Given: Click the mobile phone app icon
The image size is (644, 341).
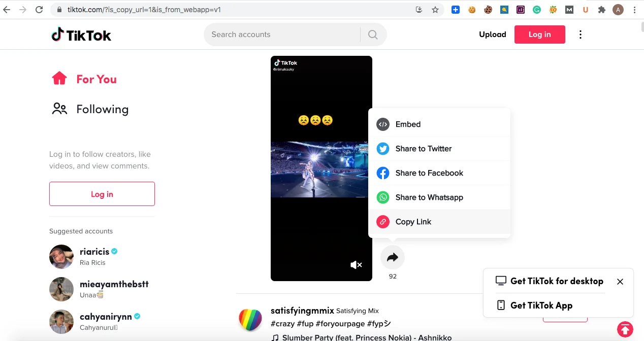Looking at the screenshot, I should pos(501,305).
